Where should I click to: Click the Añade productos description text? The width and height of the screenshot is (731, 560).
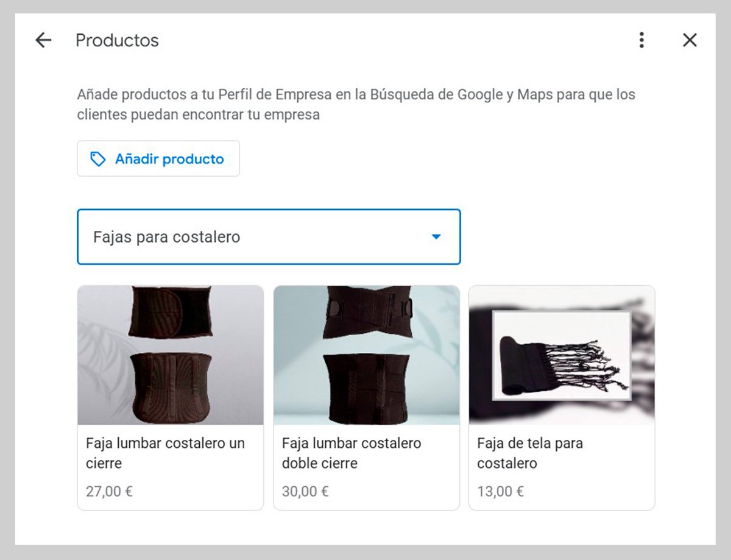coord(356,104)
